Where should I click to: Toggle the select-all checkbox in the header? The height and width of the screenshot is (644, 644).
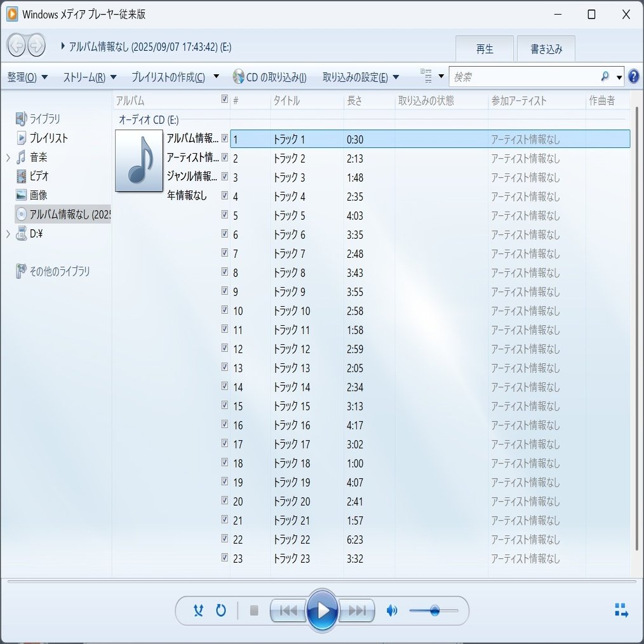(x=225, y=98)
